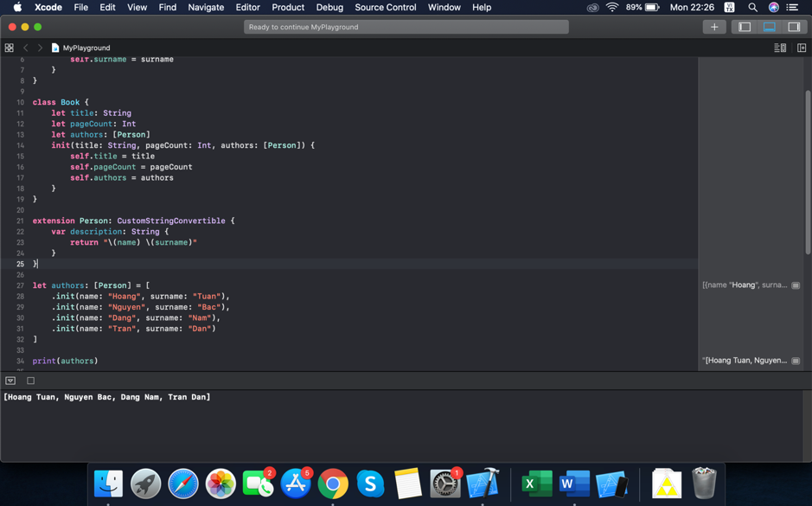Open the Editor menu
This screenshot has width=812, height=506.
[x=247, y=7]
